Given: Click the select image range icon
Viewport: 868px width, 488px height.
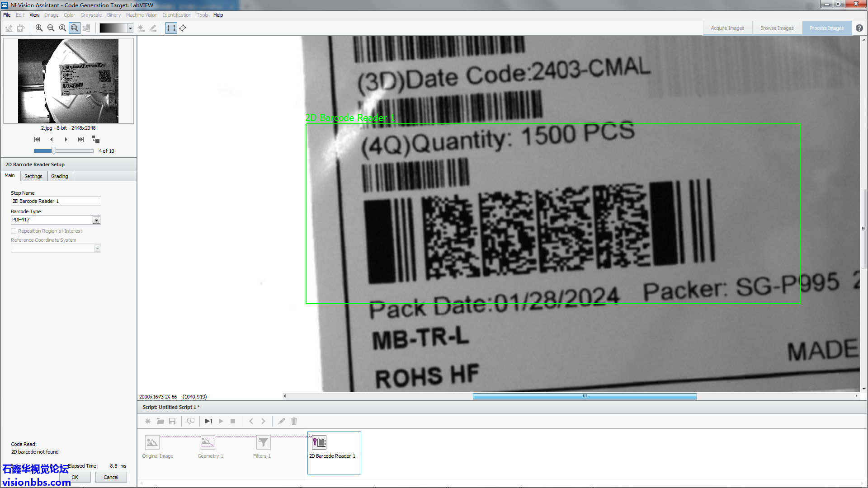Looking at the screenshot, I should tap(96, 139).
